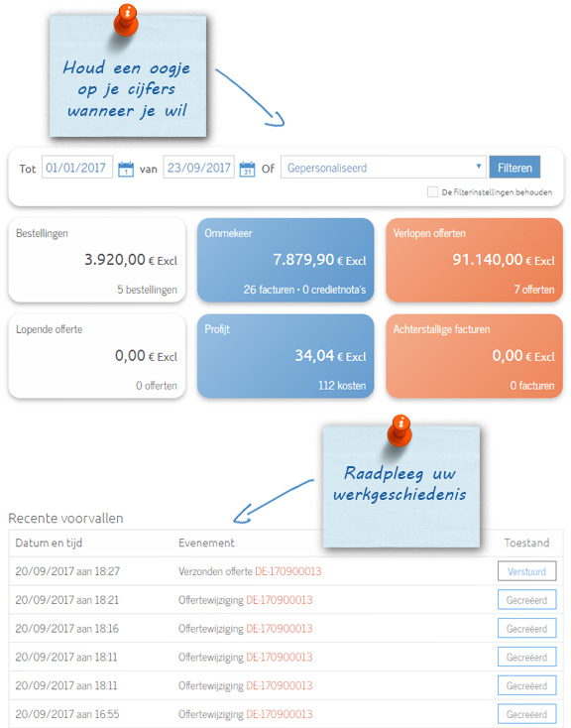Open the calendar picker beside 23/09/2017
Image resolution: width=571 pixels, height=728 pixels.
[x=247, y=169]
